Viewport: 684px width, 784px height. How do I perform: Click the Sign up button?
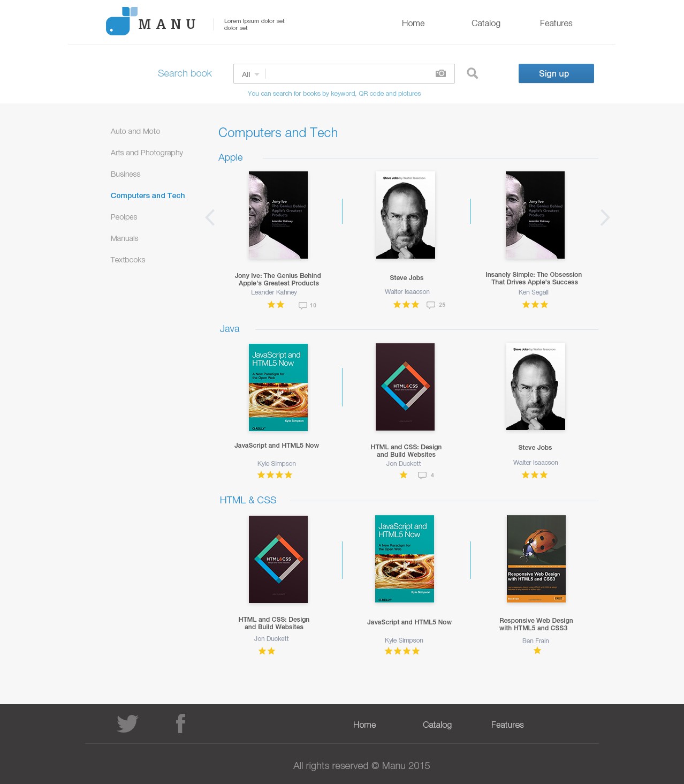click(556, 73)
